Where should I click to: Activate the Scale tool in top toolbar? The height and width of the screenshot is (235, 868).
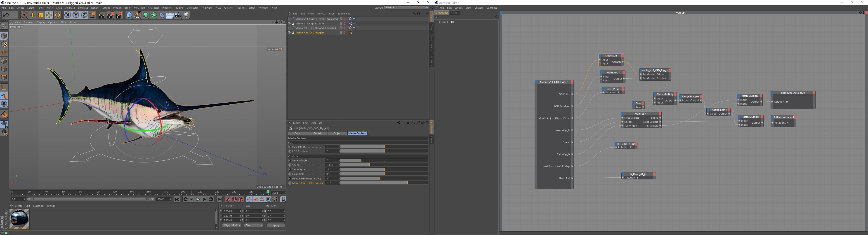(41, 15)
